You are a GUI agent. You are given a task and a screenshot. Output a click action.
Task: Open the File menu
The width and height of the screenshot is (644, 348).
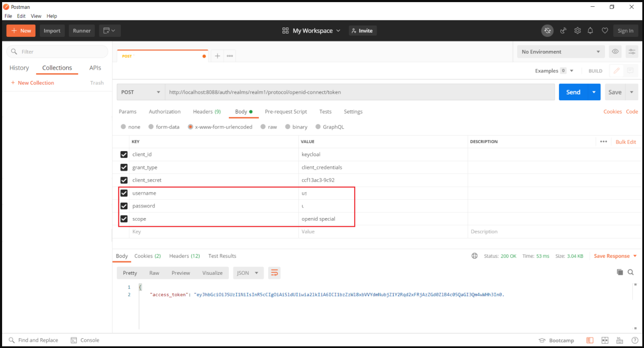point(8,16)
